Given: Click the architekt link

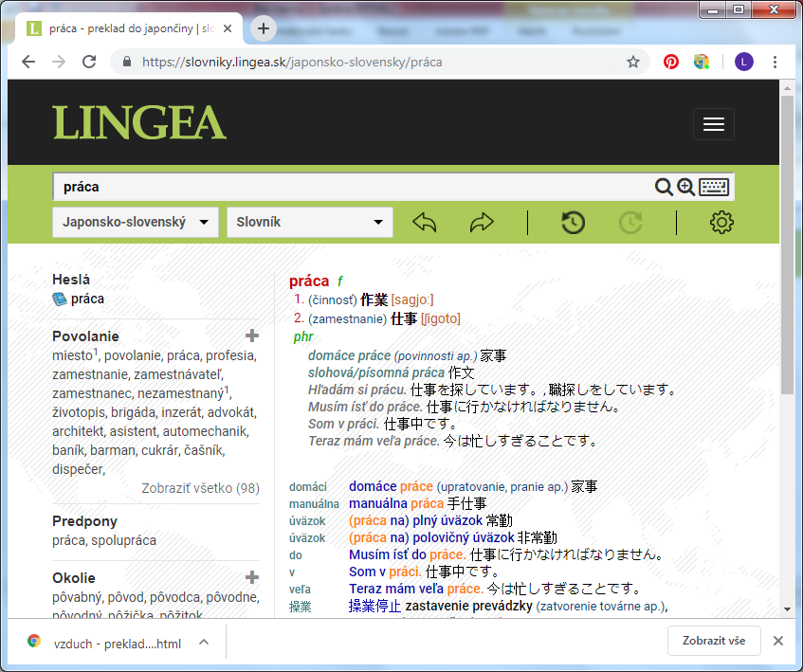Looking at the screenshot, I should pos(78,431).
